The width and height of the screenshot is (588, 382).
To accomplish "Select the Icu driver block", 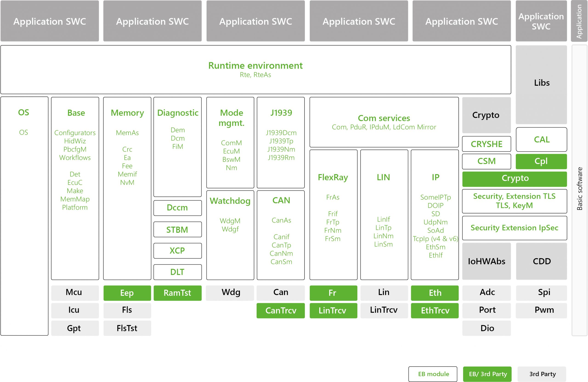I will pyautogui.click(x=75, y=310).
